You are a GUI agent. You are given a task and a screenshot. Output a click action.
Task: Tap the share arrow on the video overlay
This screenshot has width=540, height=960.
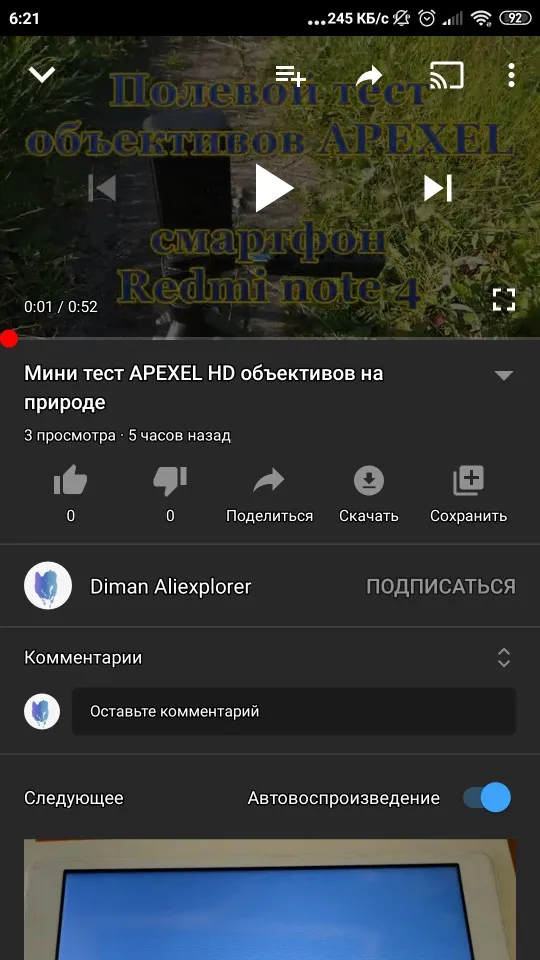(x=369, y=76)
